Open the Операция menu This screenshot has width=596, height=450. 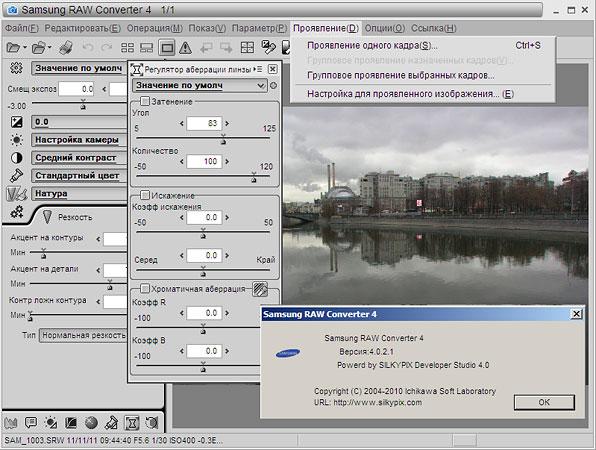coord(155,29)
